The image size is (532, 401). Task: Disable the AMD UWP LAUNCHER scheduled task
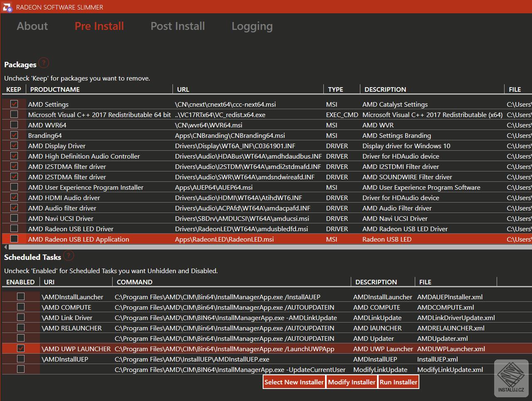tap(21, 348)
